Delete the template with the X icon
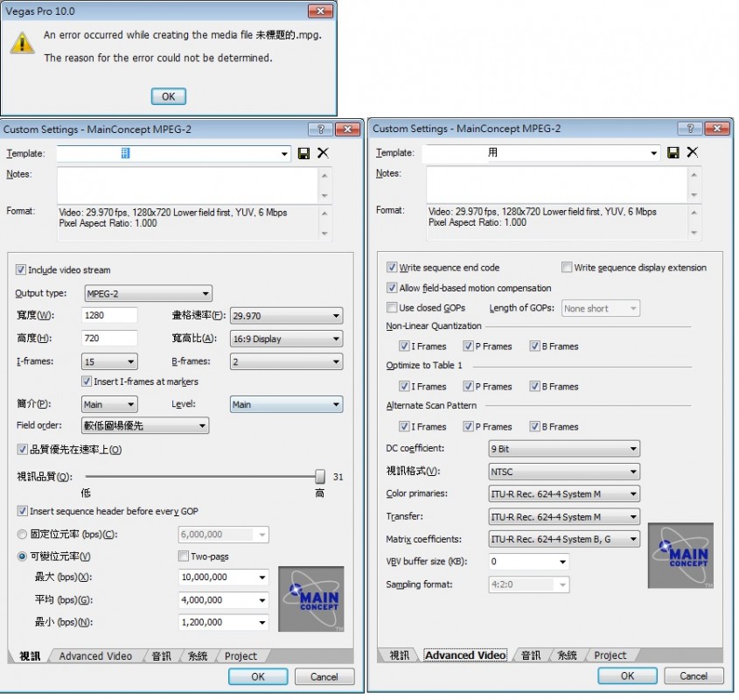Screen dimensions: 739x700 (323, 152)
